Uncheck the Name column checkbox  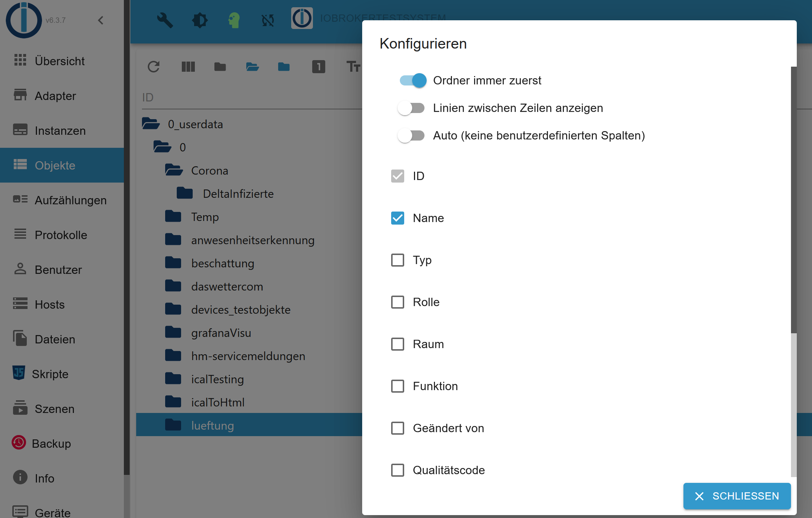click(x=398, y=218)
